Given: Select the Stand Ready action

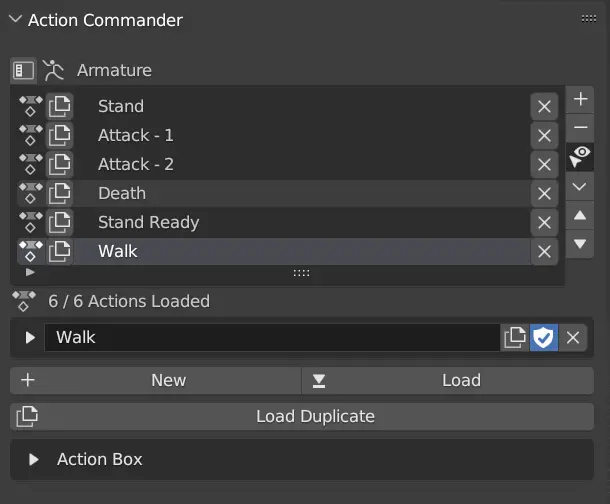Looking at the screenshot, I should pyautogui.click(x=148, y=222).
